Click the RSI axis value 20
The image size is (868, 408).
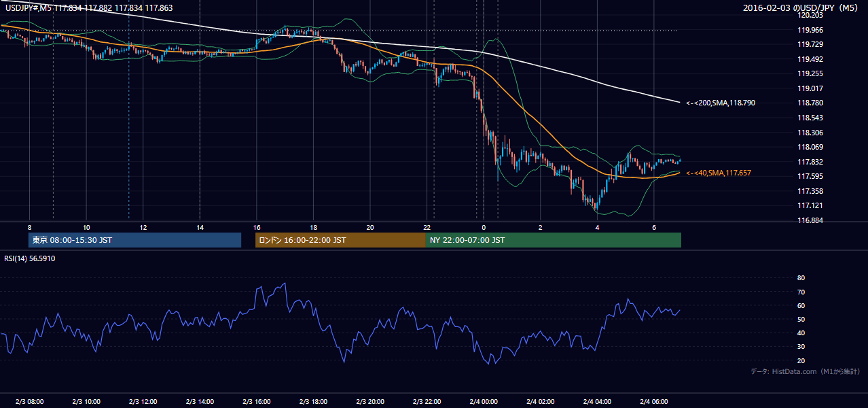(801, 360)
